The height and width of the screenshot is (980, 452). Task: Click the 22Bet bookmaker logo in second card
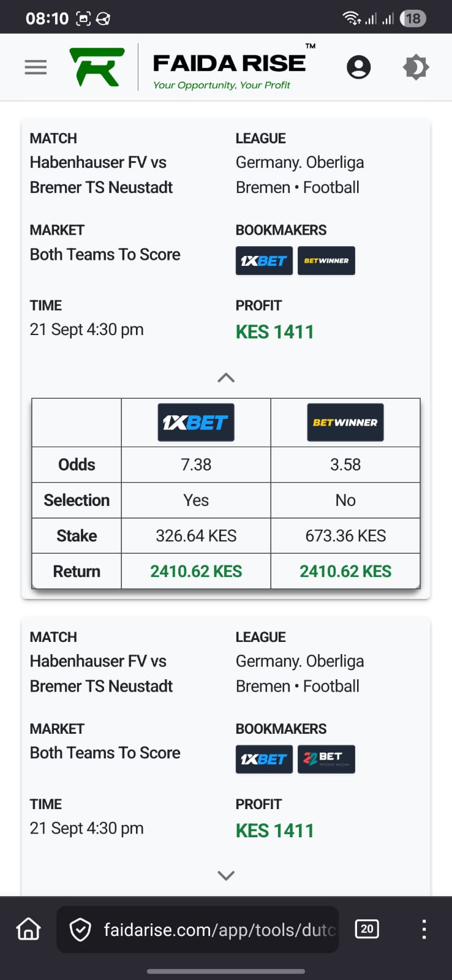(x=326, y=759)
